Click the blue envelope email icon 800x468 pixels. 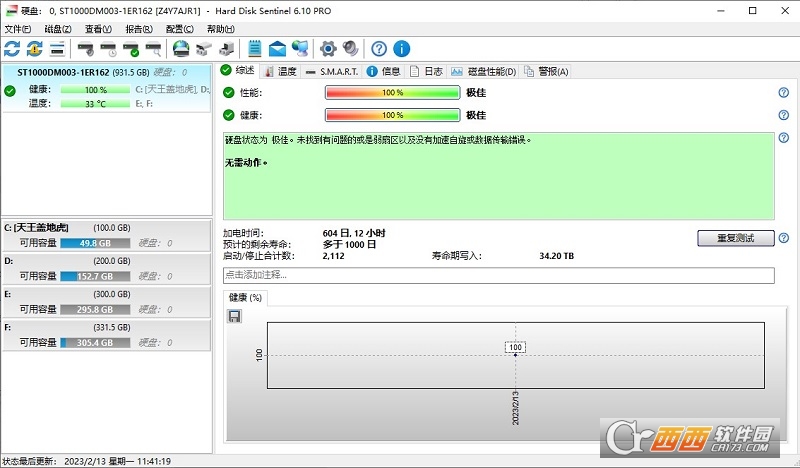(277, 49)
